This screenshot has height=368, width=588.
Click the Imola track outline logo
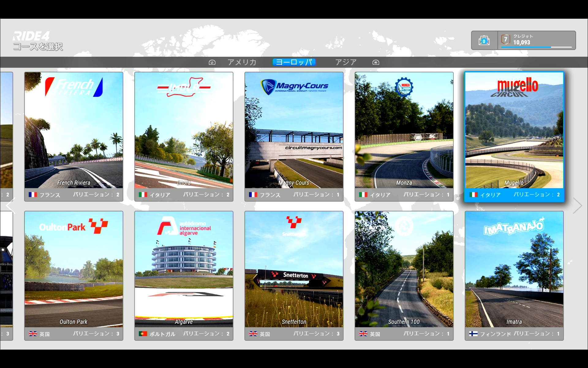pos(184,87)
